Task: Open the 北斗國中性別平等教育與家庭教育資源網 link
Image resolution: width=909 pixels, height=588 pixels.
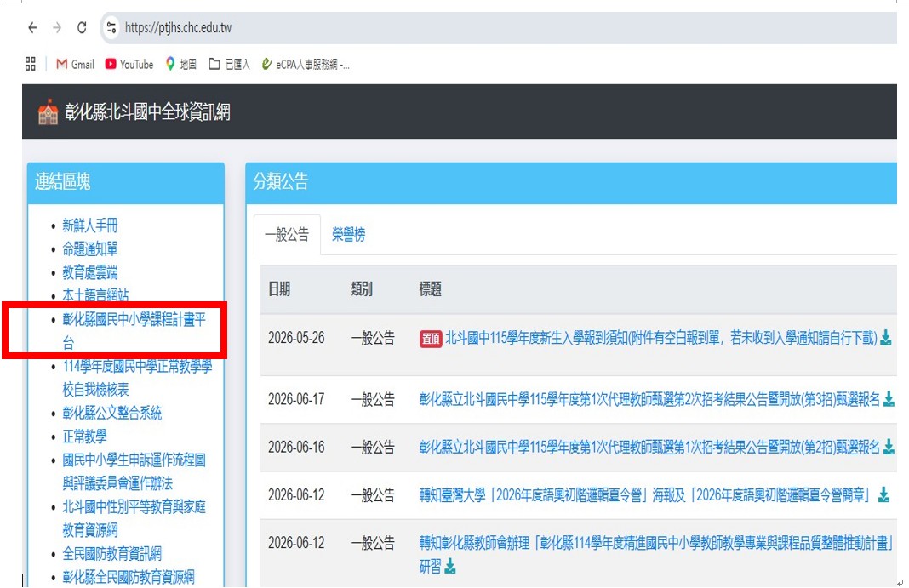Action: pos(134,518)
